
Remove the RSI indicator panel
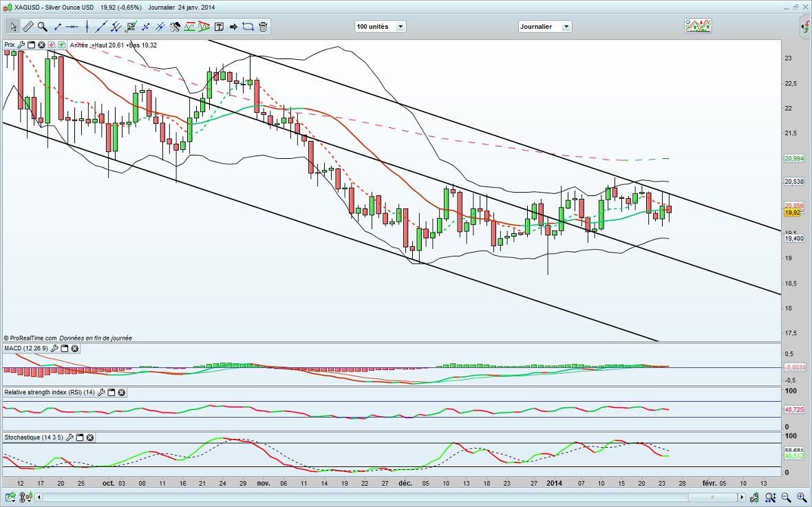click(x=121, y=393)
